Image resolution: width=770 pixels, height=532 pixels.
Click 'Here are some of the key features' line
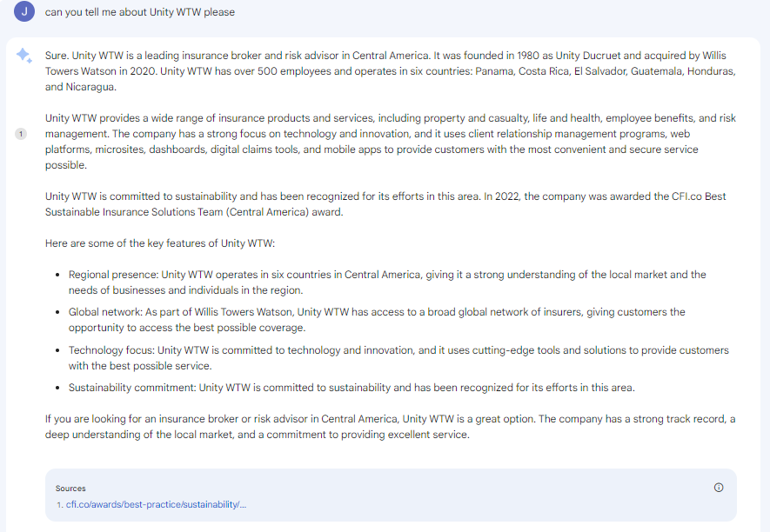pos(160,243)
